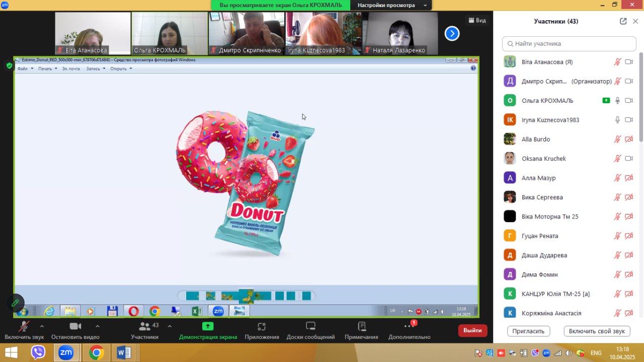The height and width of the screenshot is (362, 644).
Task: Click microphone icon for Iryna Kuznecova1983 row
Action: (x=617, y=120)
